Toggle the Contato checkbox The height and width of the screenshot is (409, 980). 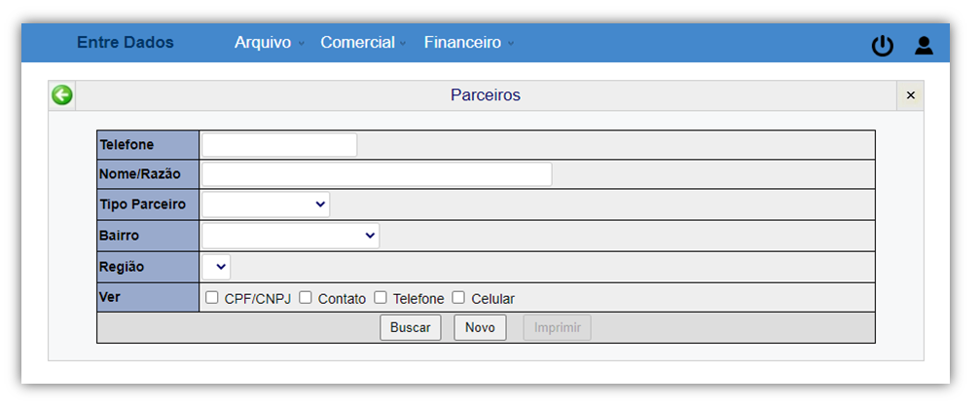(305, 298)
